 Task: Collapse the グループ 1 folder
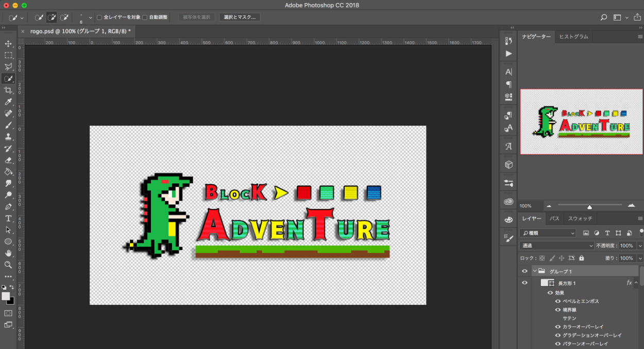click(535, 271)
